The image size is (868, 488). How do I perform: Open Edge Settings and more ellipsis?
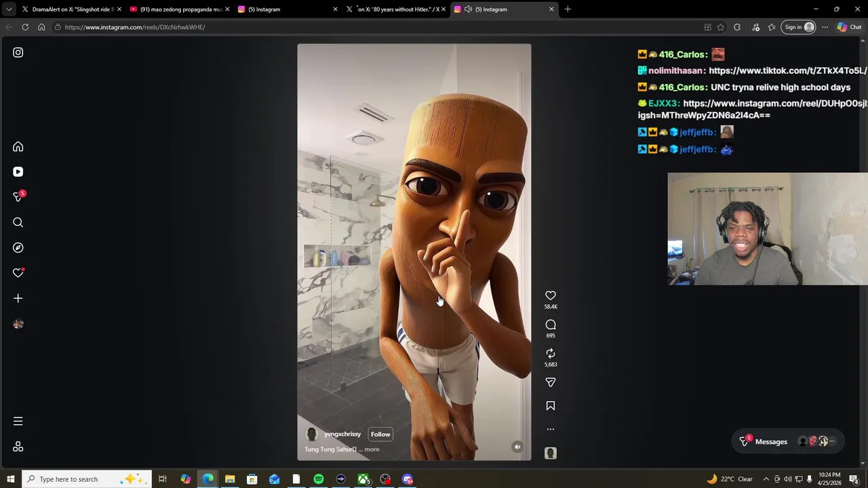(x=825, y=27)
